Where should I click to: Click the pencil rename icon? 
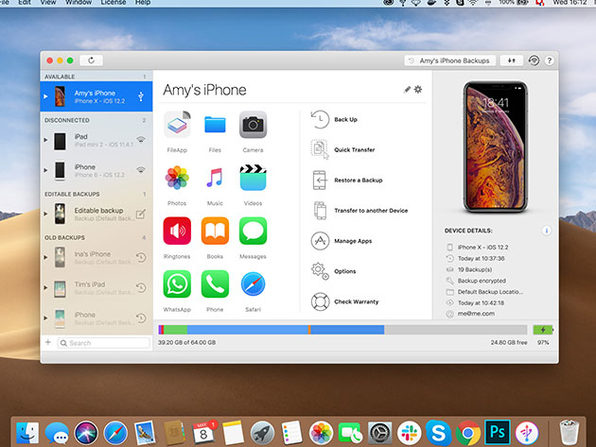coord(407,89)
